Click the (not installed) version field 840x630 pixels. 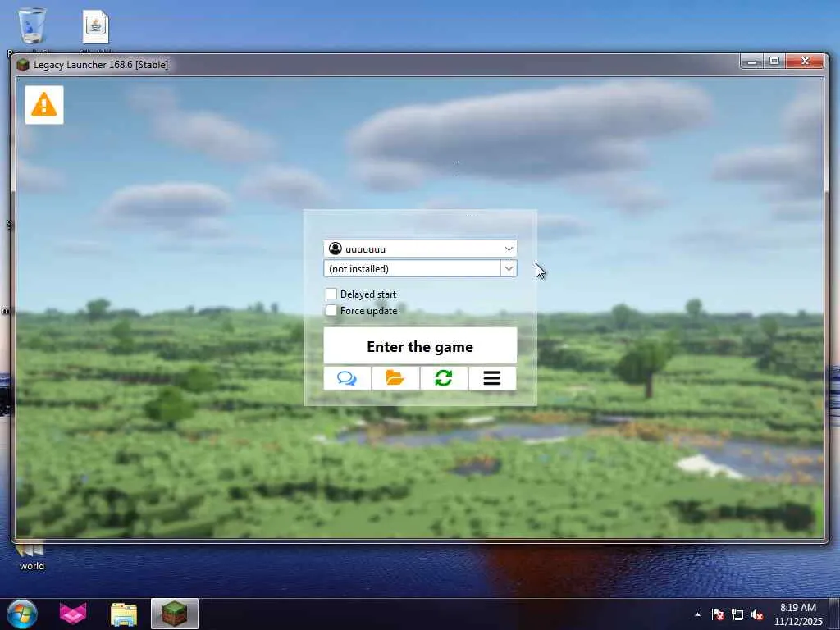pos(412,268)
